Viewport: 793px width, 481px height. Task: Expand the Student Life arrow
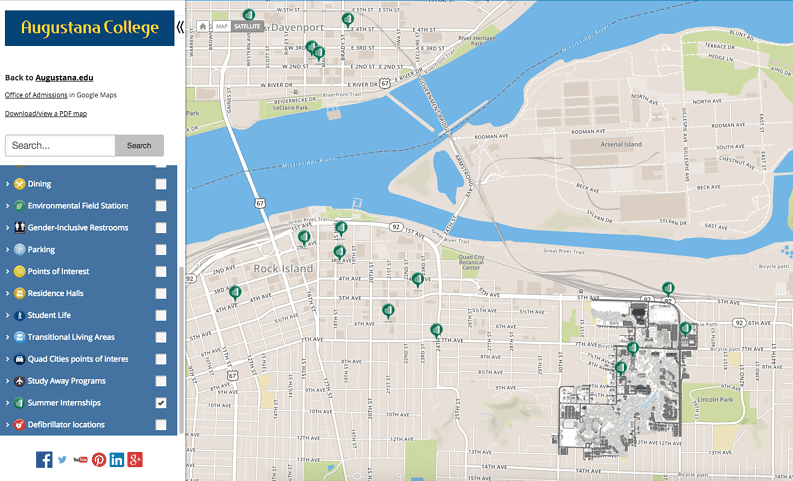[x=7, y=316]
